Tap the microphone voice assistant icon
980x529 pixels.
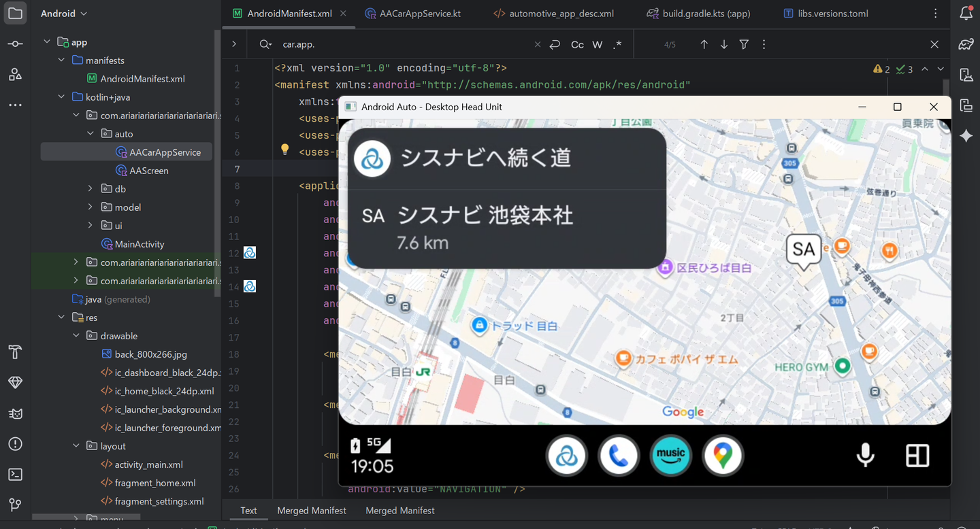point(865,456)
